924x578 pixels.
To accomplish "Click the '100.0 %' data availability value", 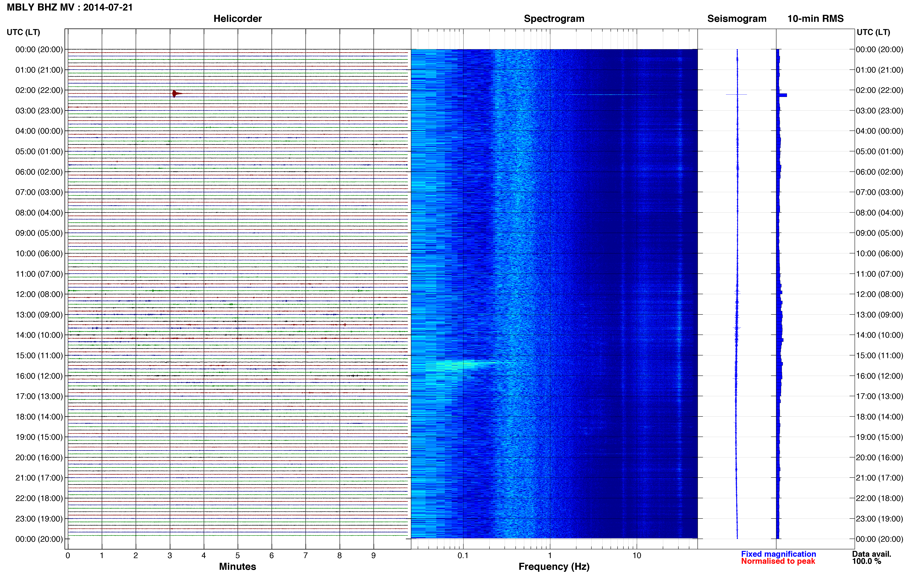I will pos(866,561).
